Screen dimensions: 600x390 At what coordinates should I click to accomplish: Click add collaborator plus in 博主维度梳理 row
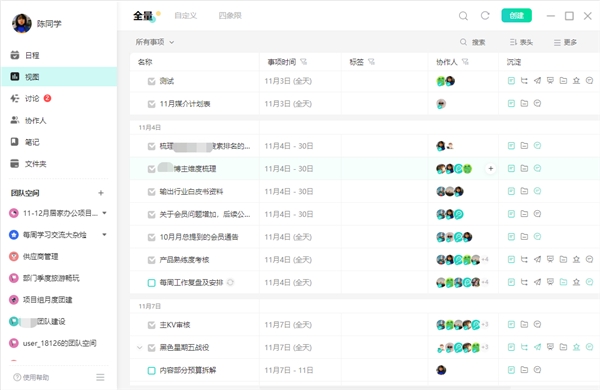pos(491,168)
